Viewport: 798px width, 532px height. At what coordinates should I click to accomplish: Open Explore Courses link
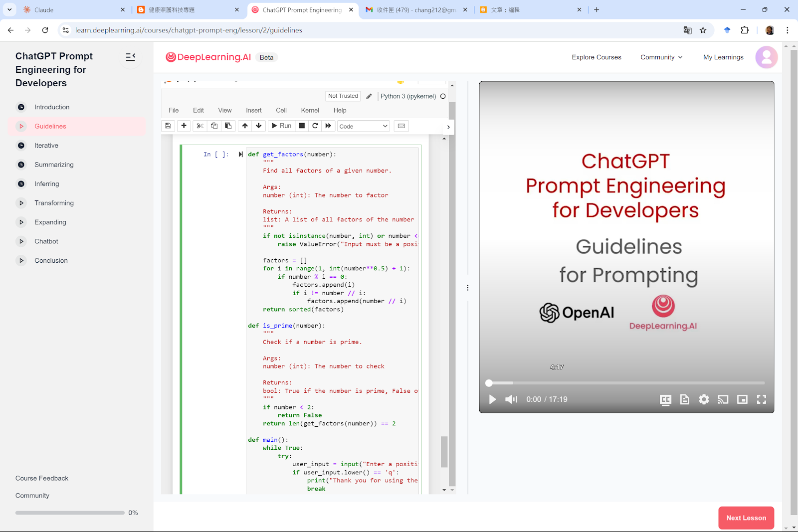pyautogui.click(x=597, y=57)
